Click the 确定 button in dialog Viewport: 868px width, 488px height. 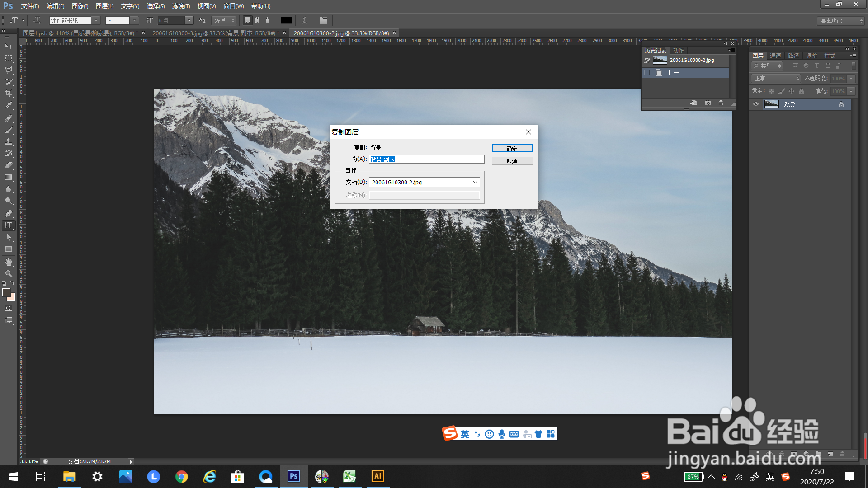[512, 149]
